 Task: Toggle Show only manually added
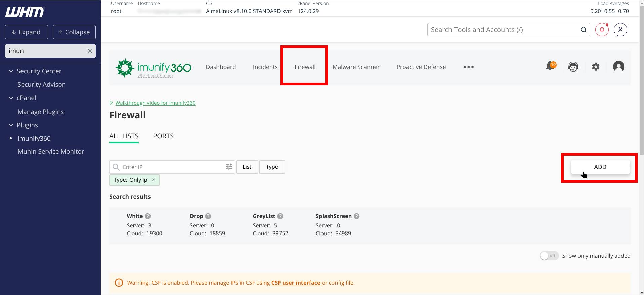[x=549, y=256]
